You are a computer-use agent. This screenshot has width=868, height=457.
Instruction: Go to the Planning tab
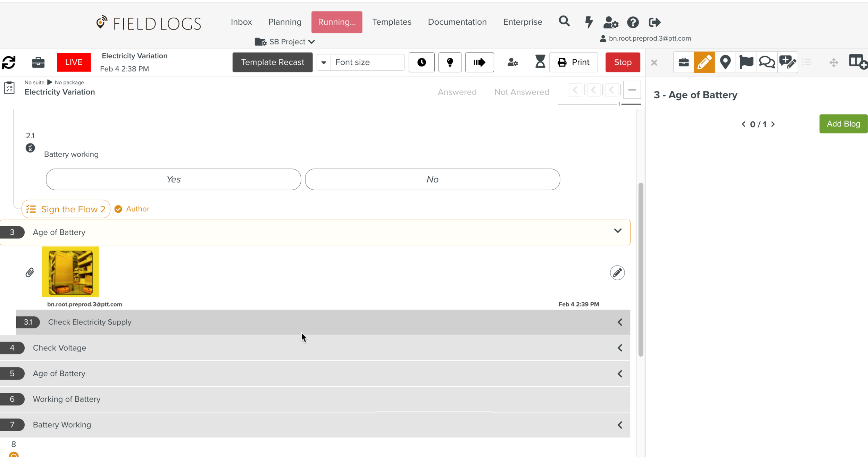point(285,22)
